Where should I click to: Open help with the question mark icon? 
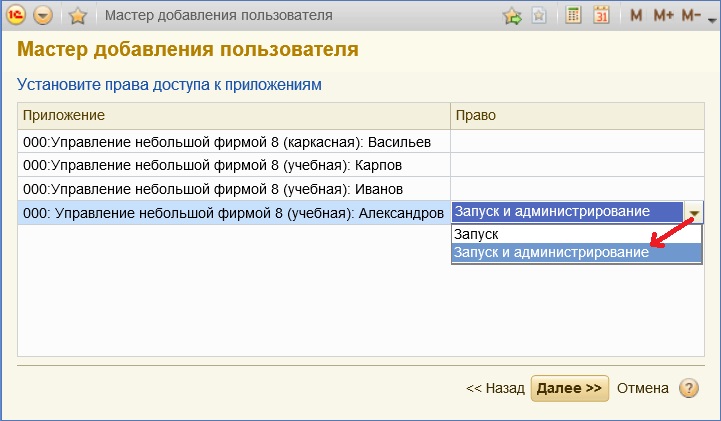click(689, 388)
